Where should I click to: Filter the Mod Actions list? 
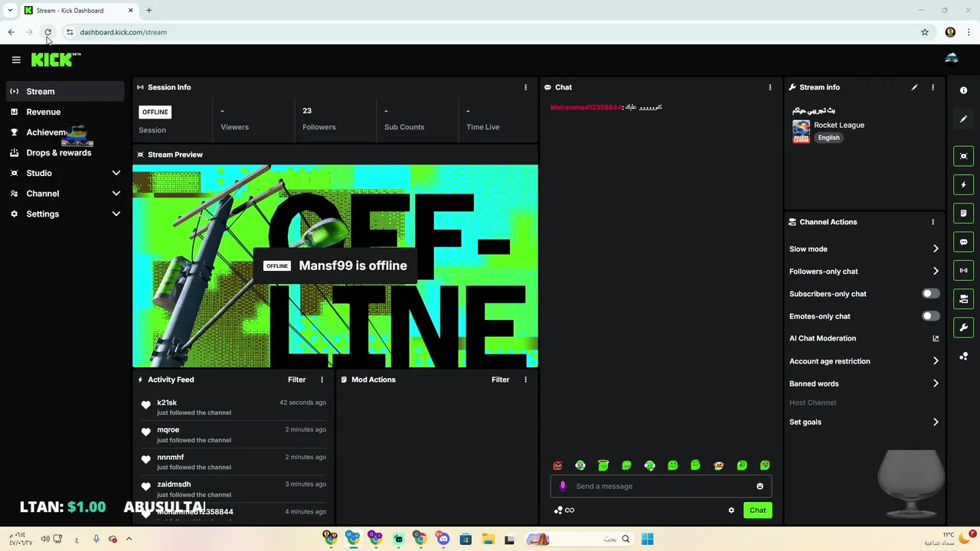pos(500,380)
